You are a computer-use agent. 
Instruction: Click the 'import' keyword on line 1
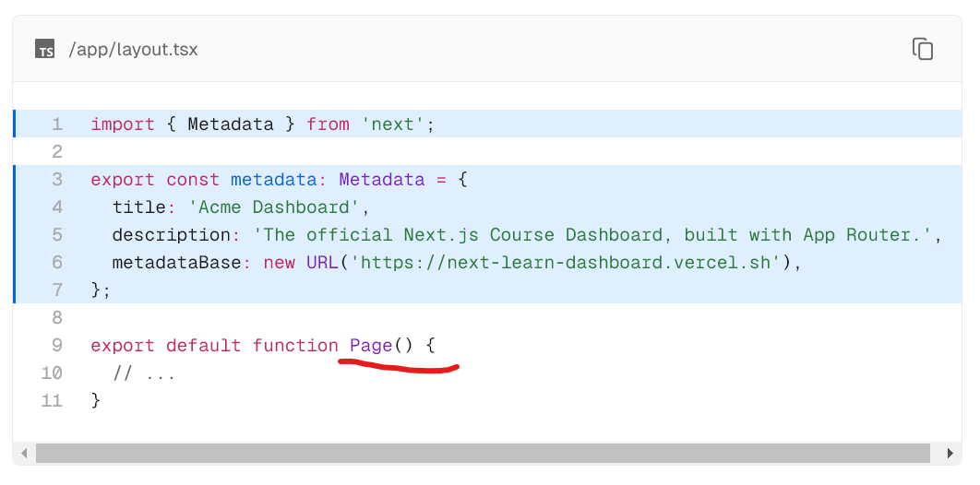click(123, 124)
